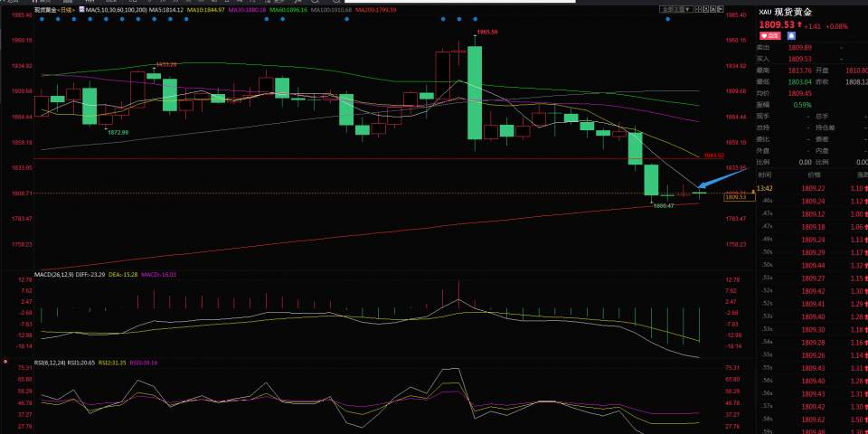This screenshot has height=434, width=868.
Task: Select the 13:42 tick row with 1809.22
Action: pyautogui.click(x=812, y=189)
